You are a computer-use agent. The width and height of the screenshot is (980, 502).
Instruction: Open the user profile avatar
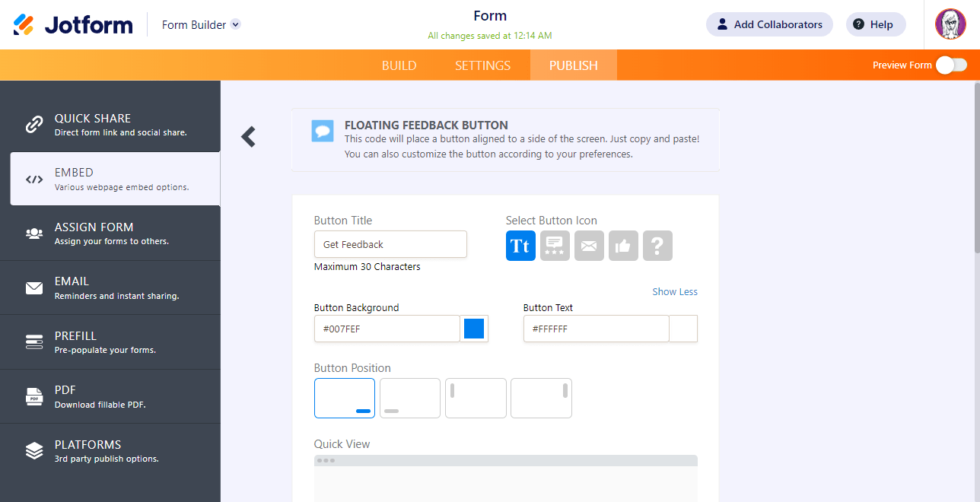tap(950, 24)
